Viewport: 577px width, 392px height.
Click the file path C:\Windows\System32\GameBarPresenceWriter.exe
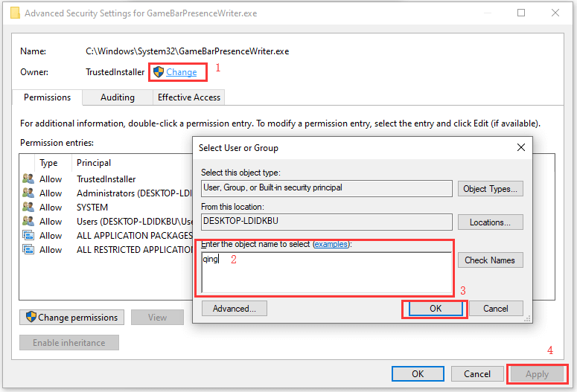pos(188,51)
